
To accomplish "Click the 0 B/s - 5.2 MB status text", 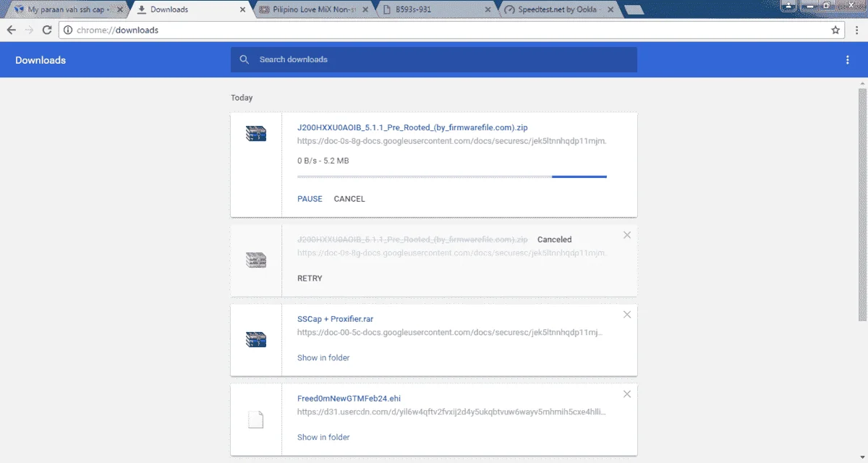I will [323, 161].
